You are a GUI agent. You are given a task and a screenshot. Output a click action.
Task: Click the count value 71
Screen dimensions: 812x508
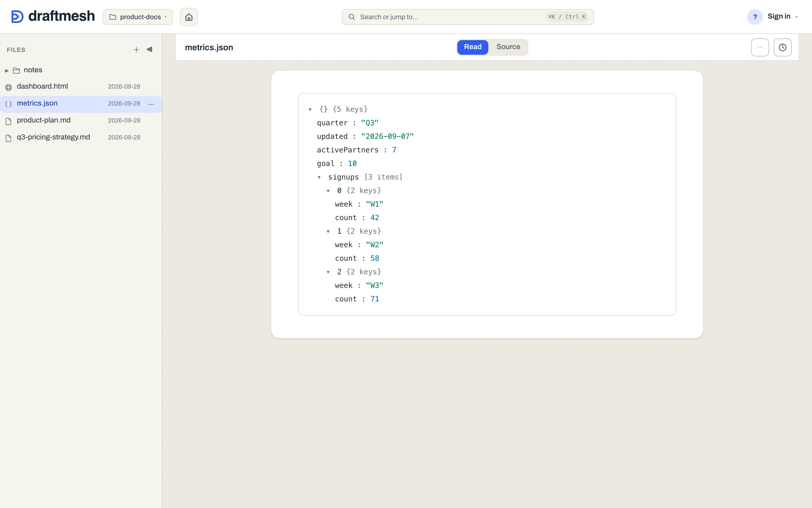(375, 299)
